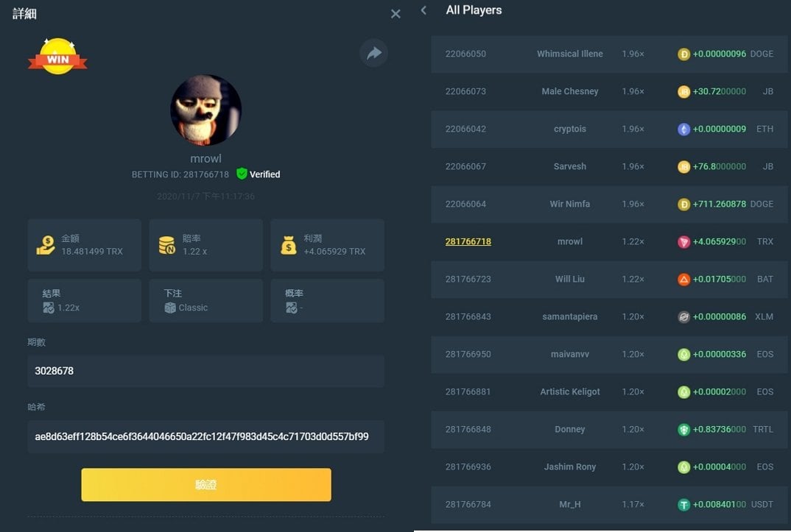Click the back chevron beside All Players
791x532 pixels.
(423, 10)
